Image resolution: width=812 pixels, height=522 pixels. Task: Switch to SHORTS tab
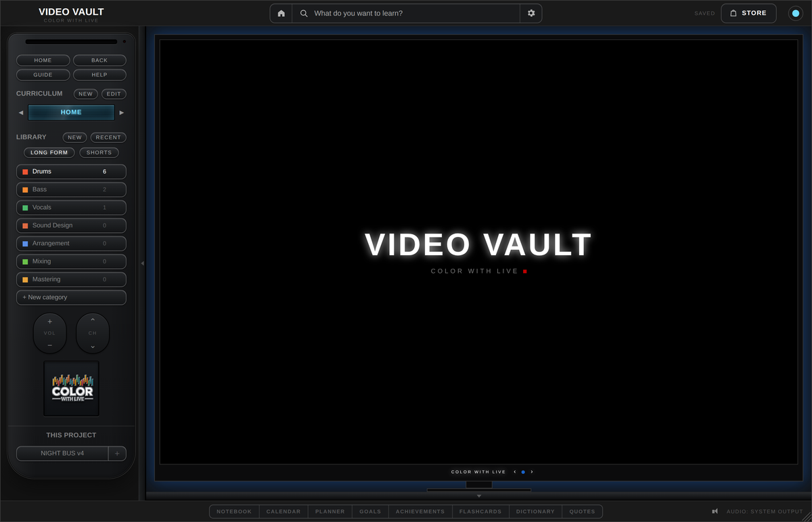click(99, 152)
